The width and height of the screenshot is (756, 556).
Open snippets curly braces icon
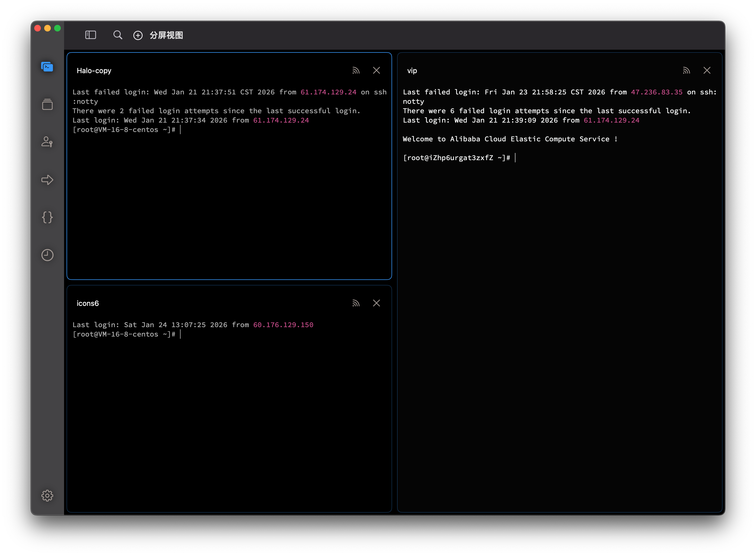[47, 218]
